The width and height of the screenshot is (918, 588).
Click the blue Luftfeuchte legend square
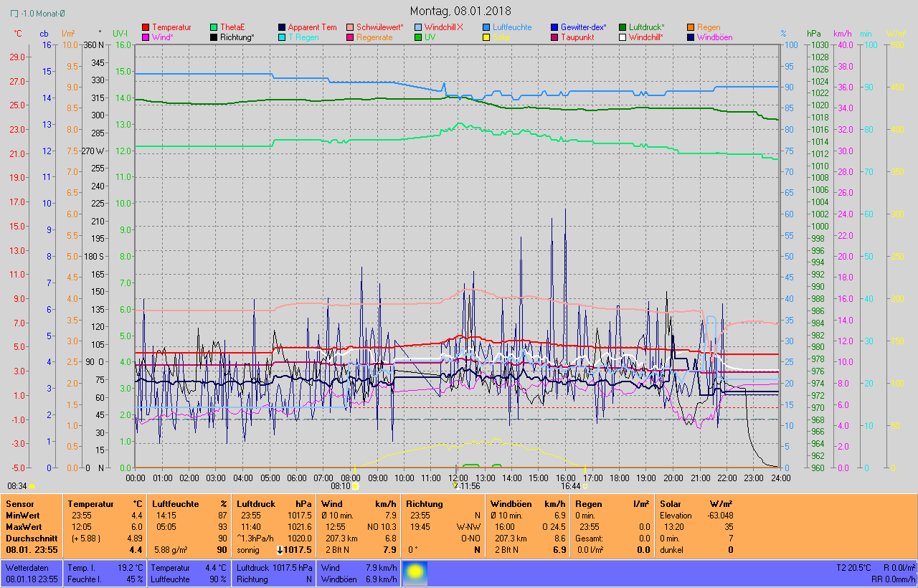pyautogui.click(x=486, y=27)
